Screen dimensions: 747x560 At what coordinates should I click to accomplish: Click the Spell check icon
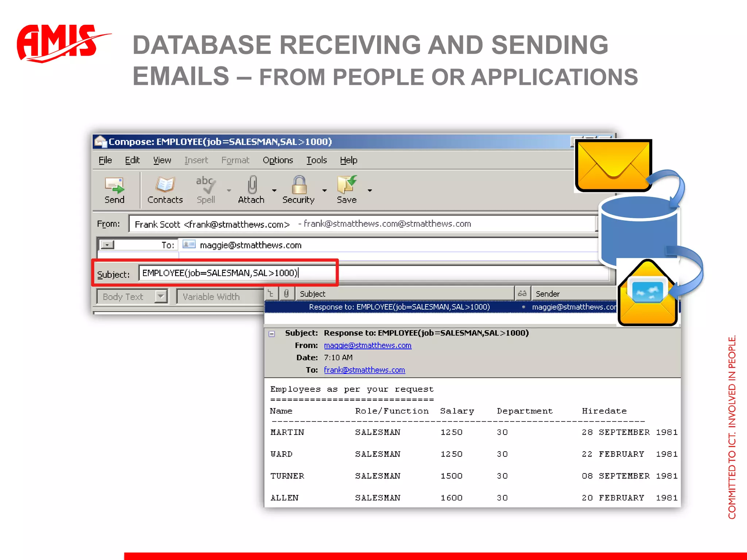pyautogui.click(x=206, y=184)
